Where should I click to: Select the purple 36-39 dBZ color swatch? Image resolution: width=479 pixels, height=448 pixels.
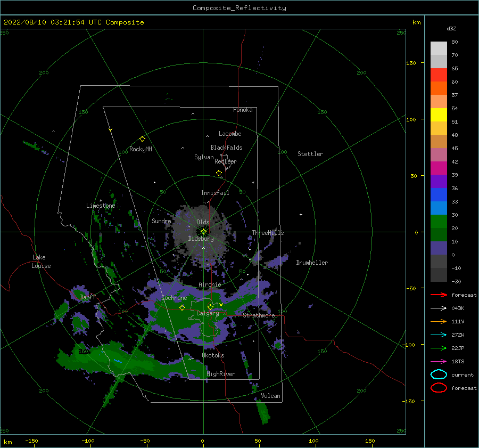(x=439, y=181)
